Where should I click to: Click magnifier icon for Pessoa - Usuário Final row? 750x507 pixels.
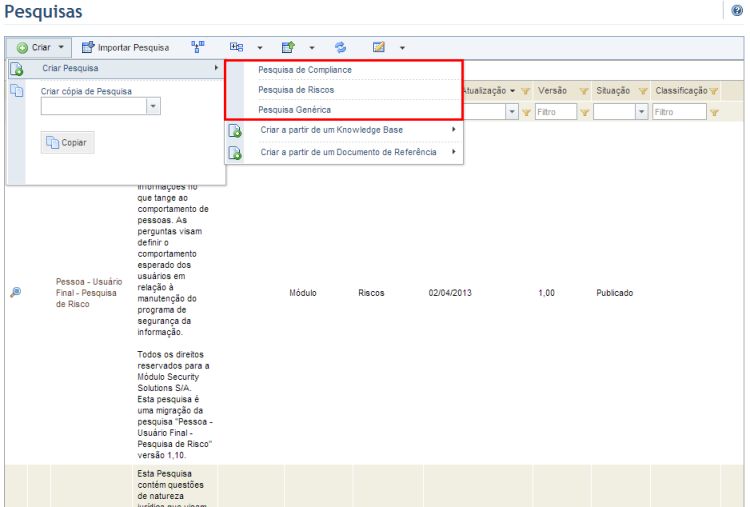pos(15,292)
